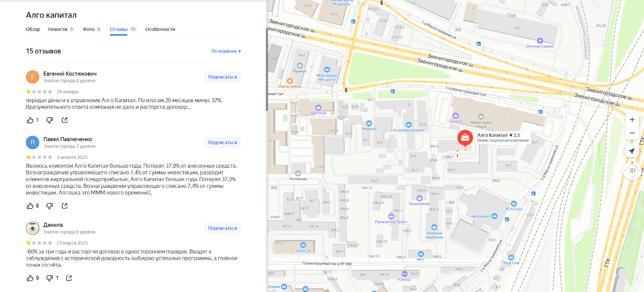Open the AlefStyle place marker
Viewport: 644px width, 292px height.
pyautogui.click(x=318, y=107)
